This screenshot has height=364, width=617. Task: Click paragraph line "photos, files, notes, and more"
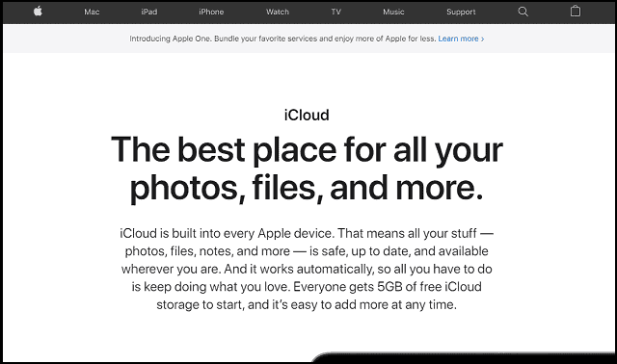pos(307,250)
